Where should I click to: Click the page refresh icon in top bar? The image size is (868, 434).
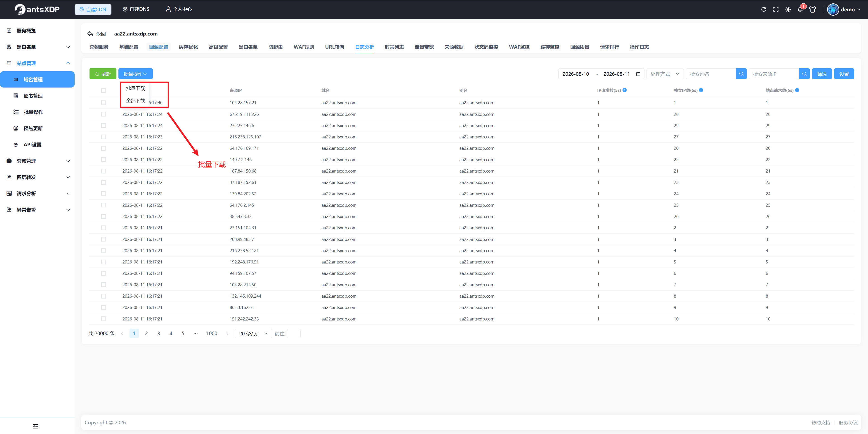[x=764, y=9]
